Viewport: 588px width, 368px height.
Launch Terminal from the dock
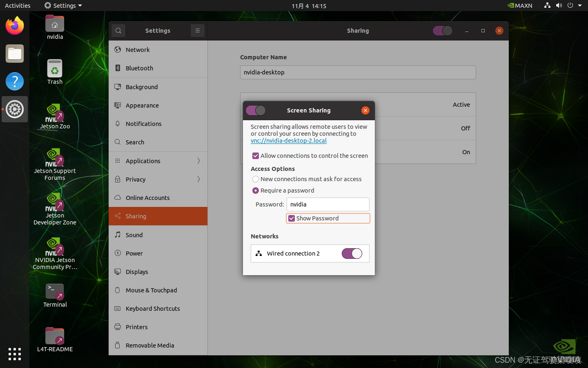[54, 292]
